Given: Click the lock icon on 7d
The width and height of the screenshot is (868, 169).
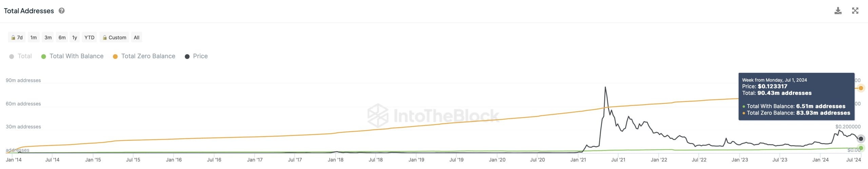Looking at the screenshot, I should 13,37.
